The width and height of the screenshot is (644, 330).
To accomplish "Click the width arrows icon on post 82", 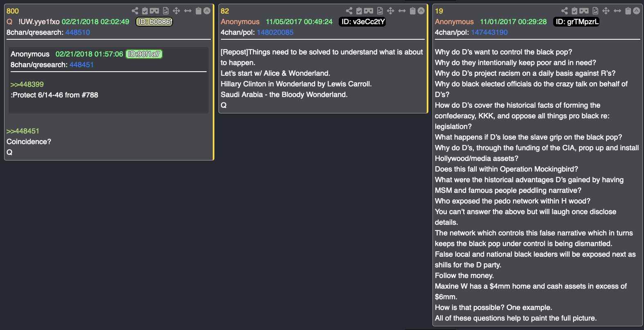I will click(402, 11).
